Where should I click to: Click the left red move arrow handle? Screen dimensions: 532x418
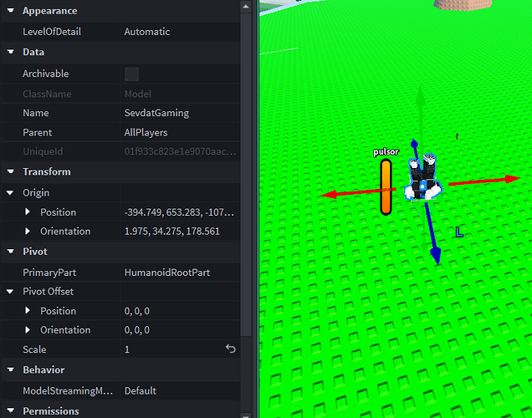tap(329, 195)
